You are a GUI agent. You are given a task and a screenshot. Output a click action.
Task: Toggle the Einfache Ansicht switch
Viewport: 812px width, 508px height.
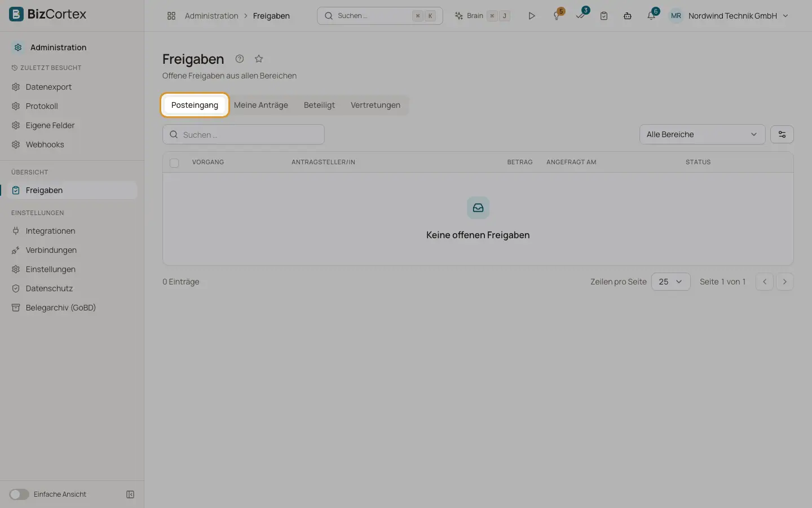[x=19, y=494]
